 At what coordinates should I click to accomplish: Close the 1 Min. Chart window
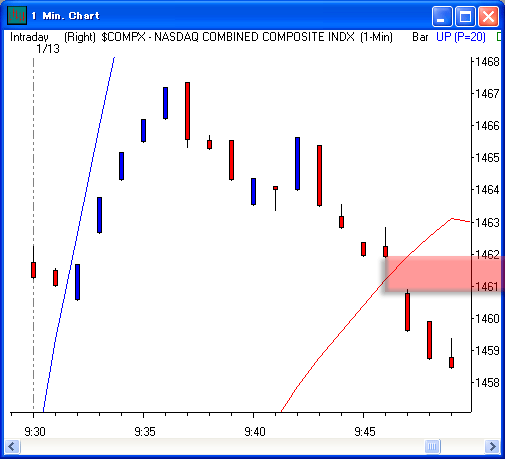[x=488, y=16]
